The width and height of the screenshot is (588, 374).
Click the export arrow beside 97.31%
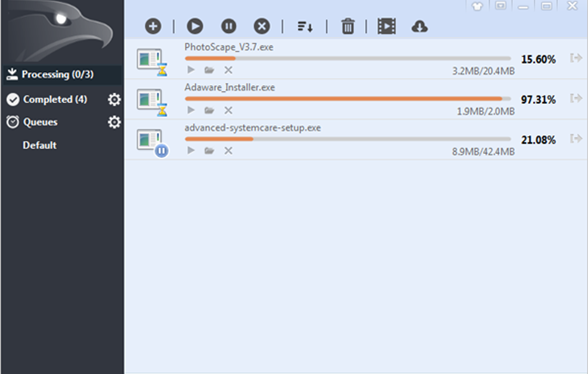576,98
